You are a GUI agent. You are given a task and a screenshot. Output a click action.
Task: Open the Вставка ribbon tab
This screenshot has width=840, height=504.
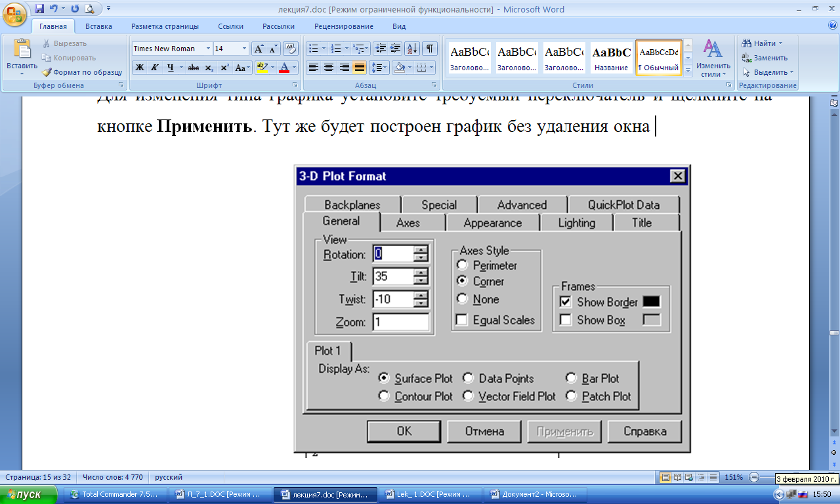pyautogui.click(x=98, y=26)
